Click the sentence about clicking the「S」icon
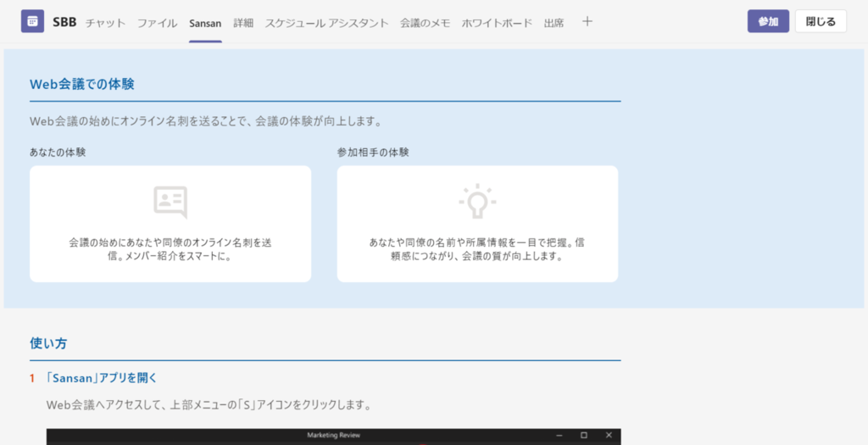Screen dimensions: 868x445 (x=209, y=405)
